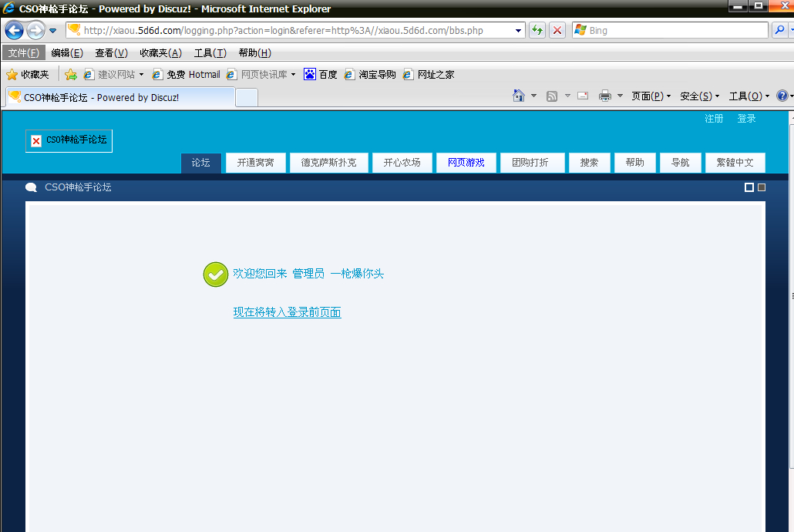Click the blank new tab button
The height and width of the screenshot is (532, 794).
(247, 98)
